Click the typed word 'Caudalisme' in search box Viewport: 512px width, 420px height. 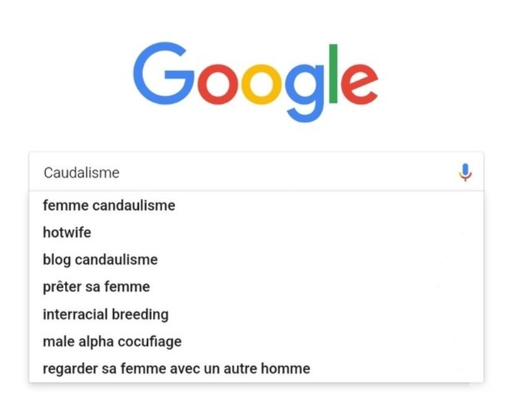click(81, 173)
